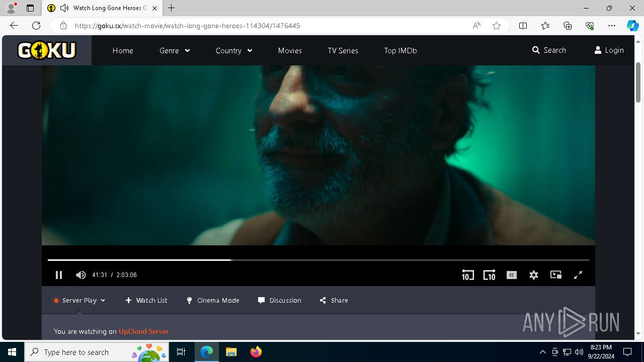Open Task View on taskbar
Viewport: 644px width, 362px height.
(181, 352)
